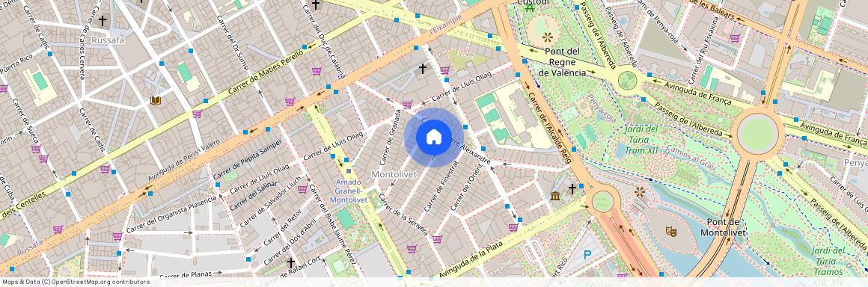Click the playground icon below Custodi label
Viewport: 868px width, 287px height.
[x=530, y=7]
